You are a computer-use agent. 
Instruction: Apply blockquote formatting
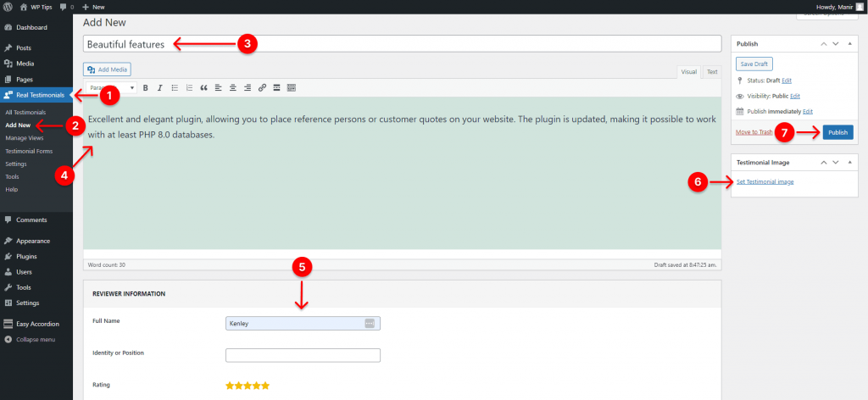point(203,87)
